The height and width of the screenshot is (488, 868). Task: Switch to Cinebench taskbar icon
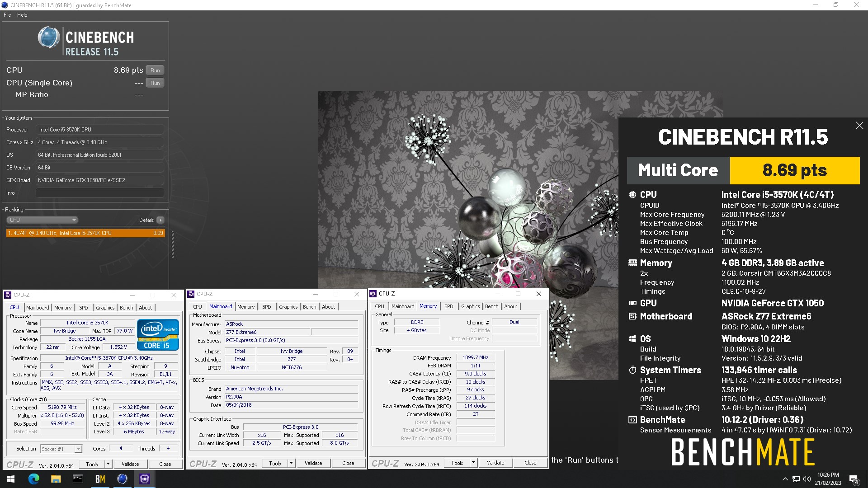pyautogui.click(x=122, y=479)
